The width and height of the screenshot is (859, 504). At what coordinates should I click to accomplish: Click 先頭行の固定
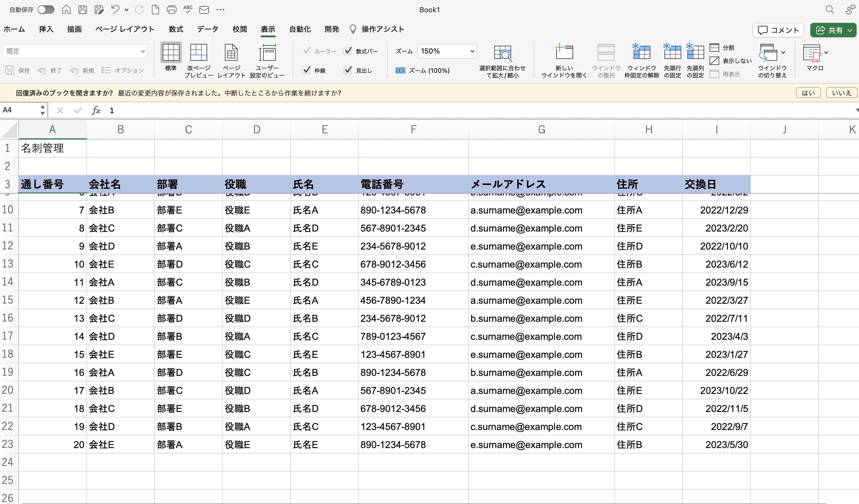point(672,61)
